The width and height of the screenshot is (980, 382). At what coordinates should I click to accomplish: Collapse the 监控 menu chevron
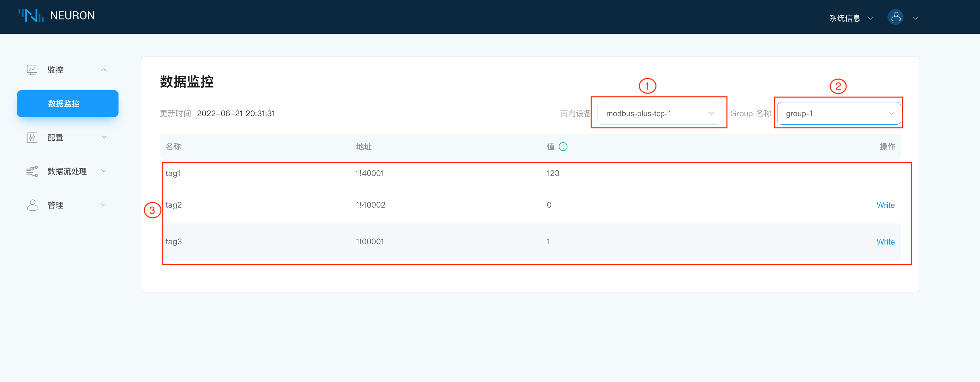pos(103,70)
